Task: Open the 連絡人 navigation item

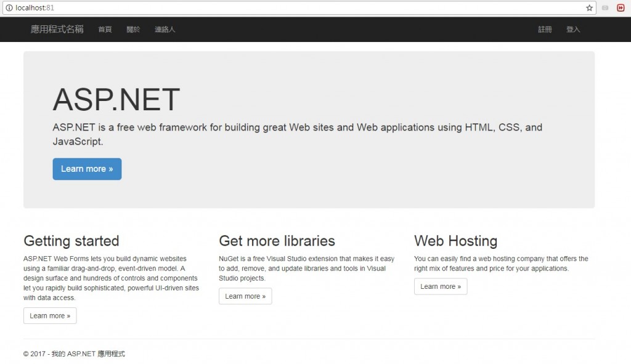Action: coord(165,30)
